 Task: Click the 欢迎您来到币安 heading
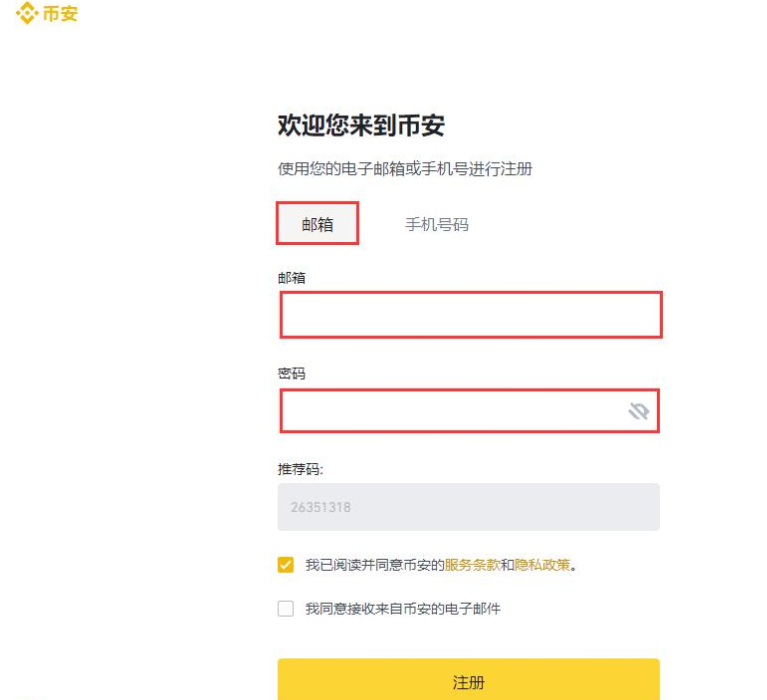click(361, 125)
